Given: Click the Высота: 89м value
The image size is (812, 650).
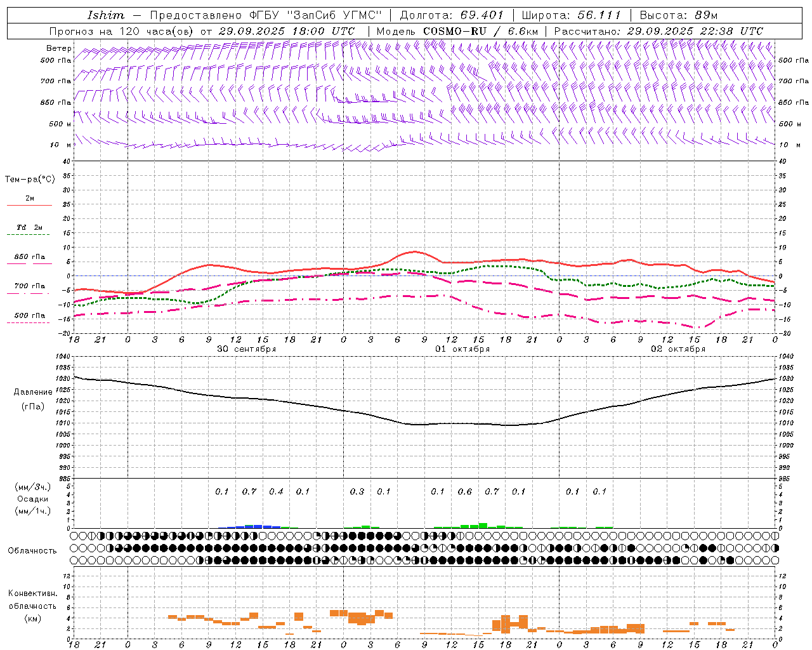Looking at the screenshot, I should 679,15.
